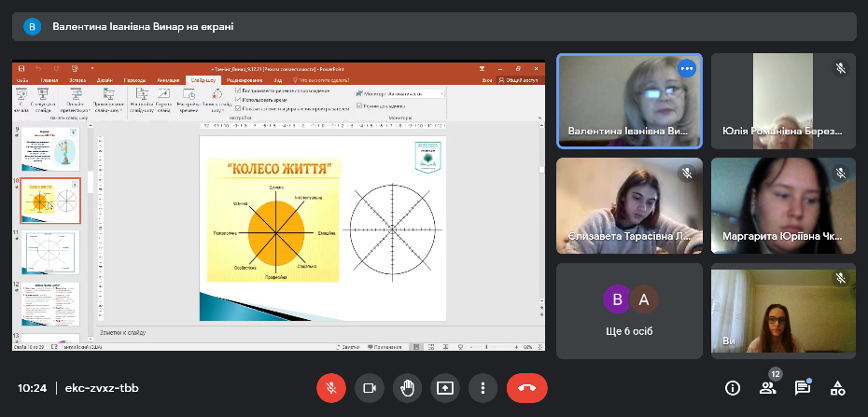Toggle the camera button off
Viewport: 868px width, 417px height.
pos(369,388)
